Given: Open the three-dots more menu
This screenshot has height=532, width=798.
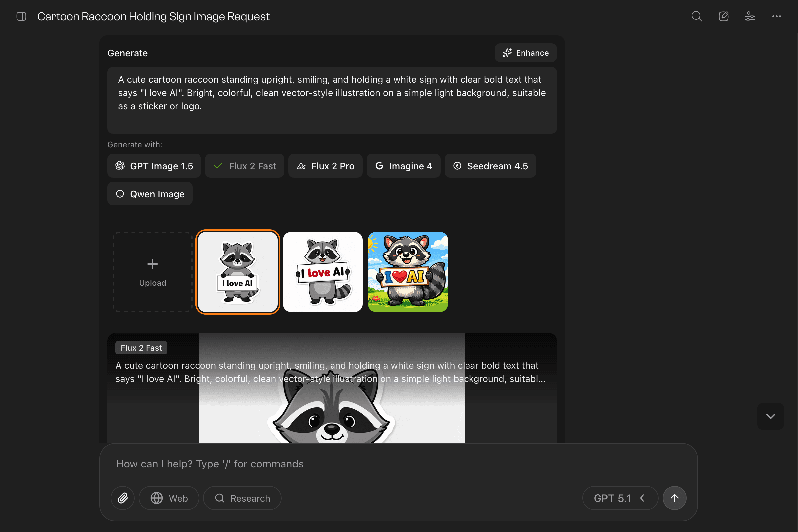Looking at the screenshot, I should point(776,16).
